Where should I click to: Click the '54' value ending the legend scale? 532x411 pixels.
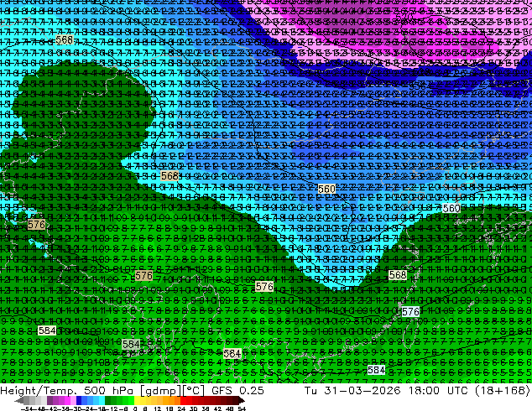[241, 408]
